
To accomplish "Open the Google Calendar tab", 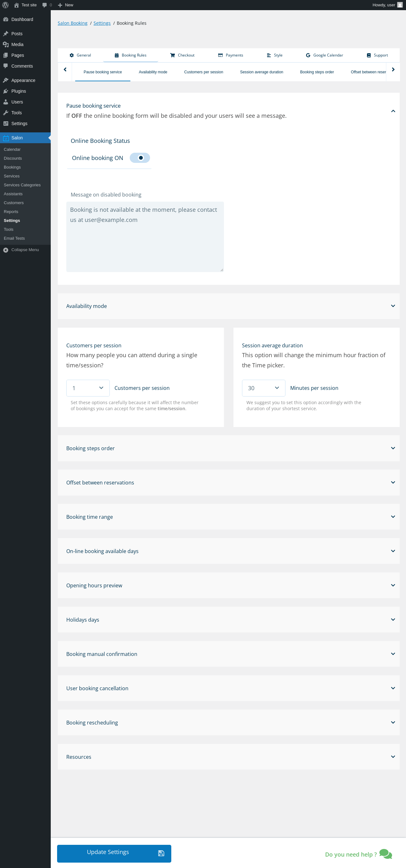I will click(324, 55).
